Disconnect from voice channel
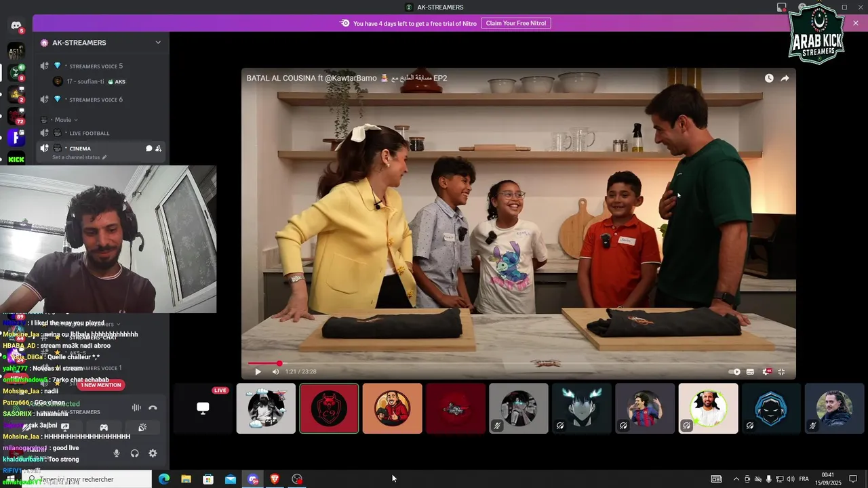Viewport: 868px width, 488px height. click(153, 407)
